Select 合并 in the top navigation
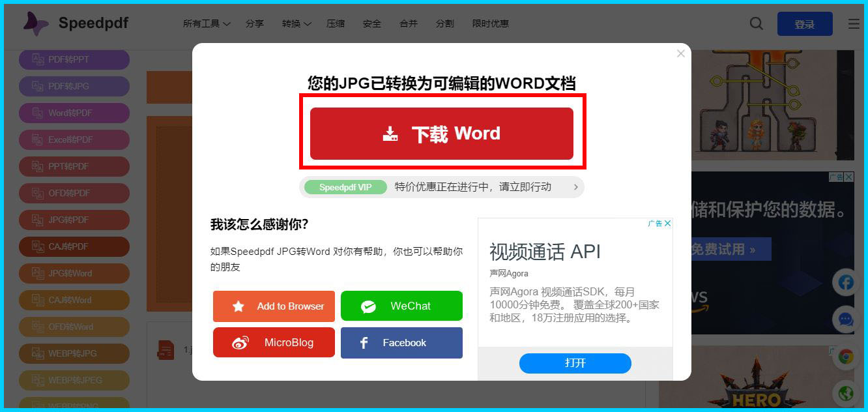The width and height of the screenshot is (868, 412). tap(408, 23)
